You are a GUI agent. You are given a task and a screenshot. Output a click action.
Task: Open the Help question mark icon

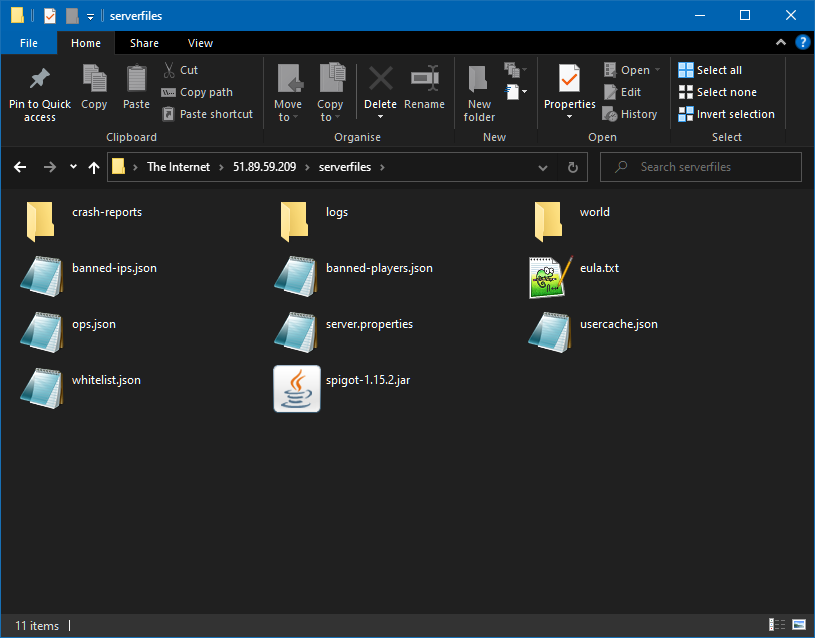click(x=803, y=43)
